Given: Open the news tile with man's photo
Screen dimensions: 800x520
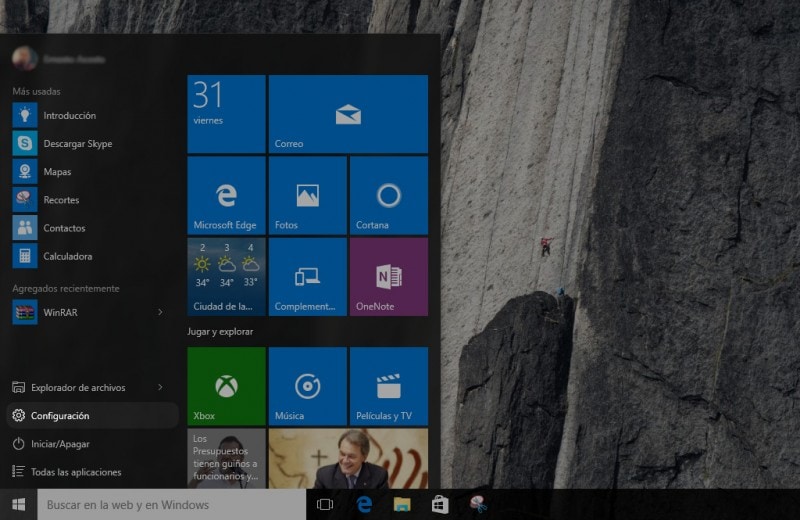Looking at the screenshot, I should [348, 458].
